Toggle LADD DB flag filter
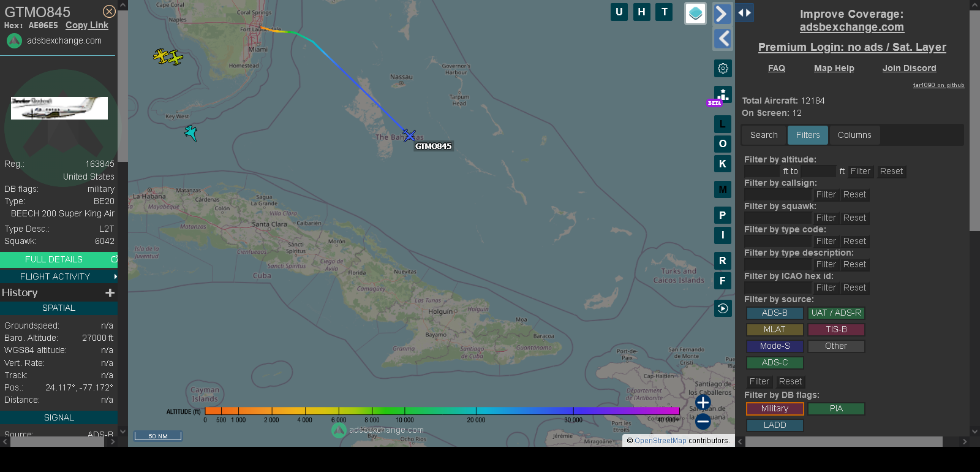The width and height of the screenshot is (980, 472). pyautogui.click(x=775, y=425)
